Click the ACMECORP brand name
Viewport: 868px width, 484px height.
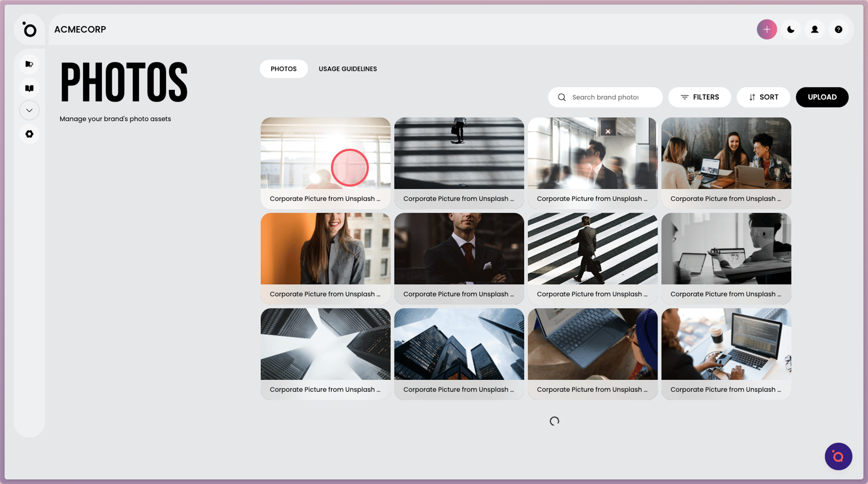click(x=80, y=30)
